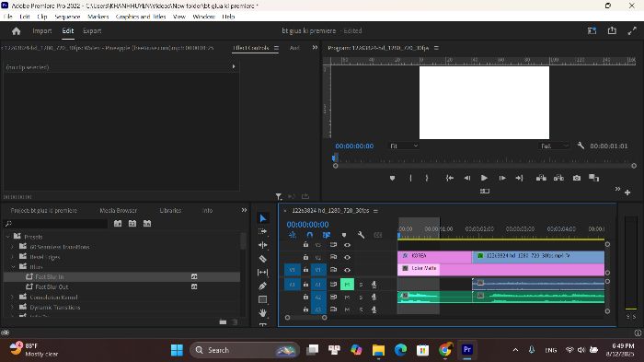The image size is (644, 362).
Task: Select the Selection tool arrow
Action: [263, 218]
